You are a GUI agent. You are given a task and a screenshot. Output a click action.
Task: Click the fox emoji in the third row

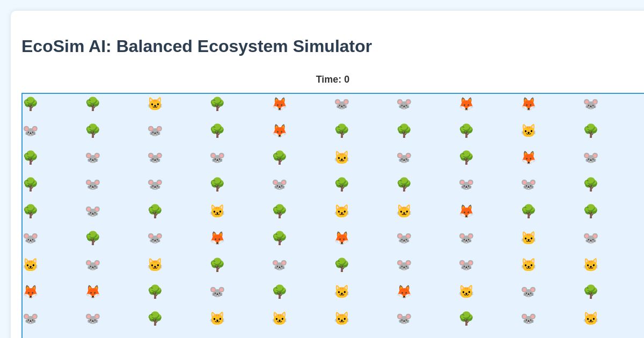point(529,157)
